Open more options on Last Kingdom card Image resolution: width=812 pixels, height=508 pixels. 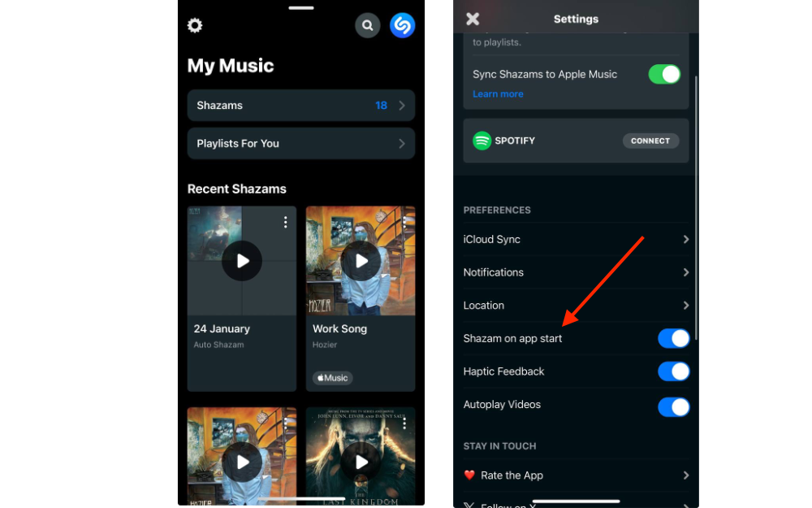pyautogui.click(x=404, y=423)
